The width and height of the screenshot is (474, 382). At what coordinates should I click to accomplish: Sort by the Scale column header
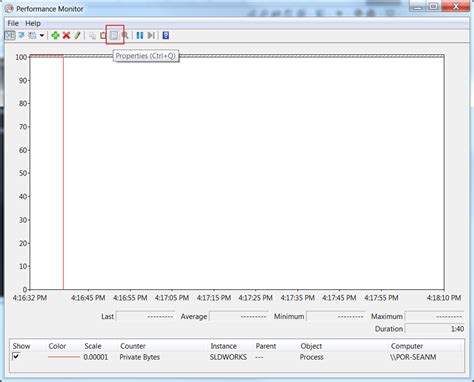93,346
